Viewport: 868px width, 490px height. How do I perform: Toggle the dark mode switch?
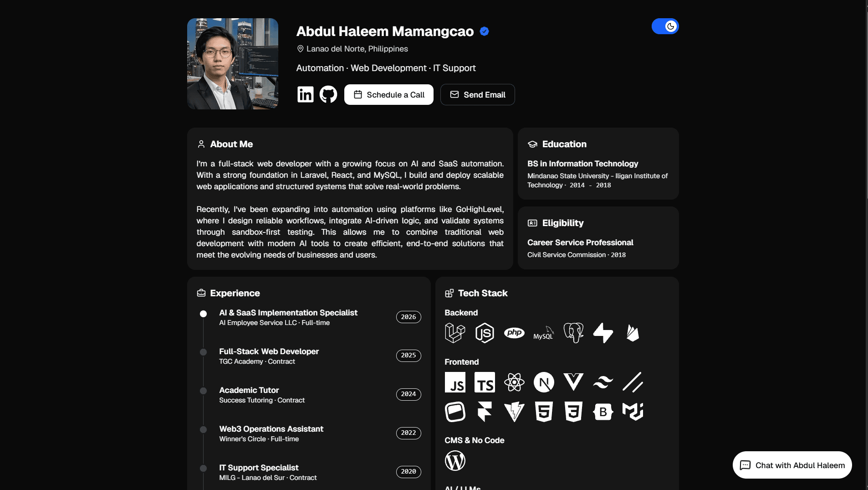click(x=665, y=26)
